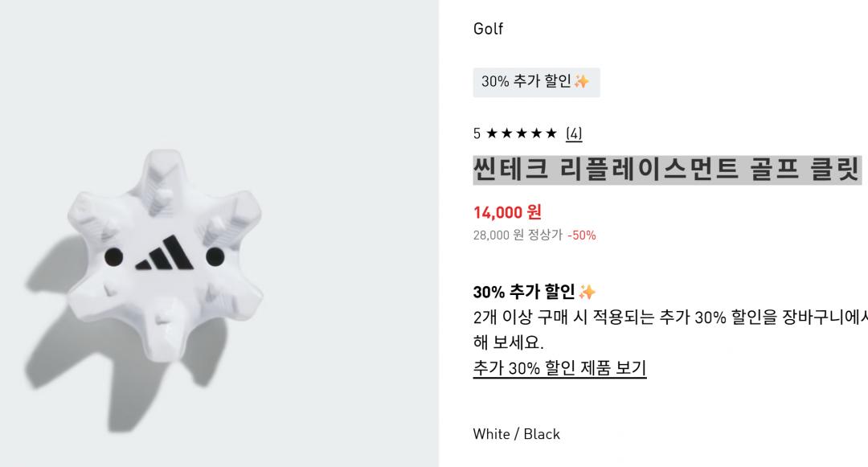868x467 pixels.
Task: Click the White / Black color label
Action: [x=516, y=434]
